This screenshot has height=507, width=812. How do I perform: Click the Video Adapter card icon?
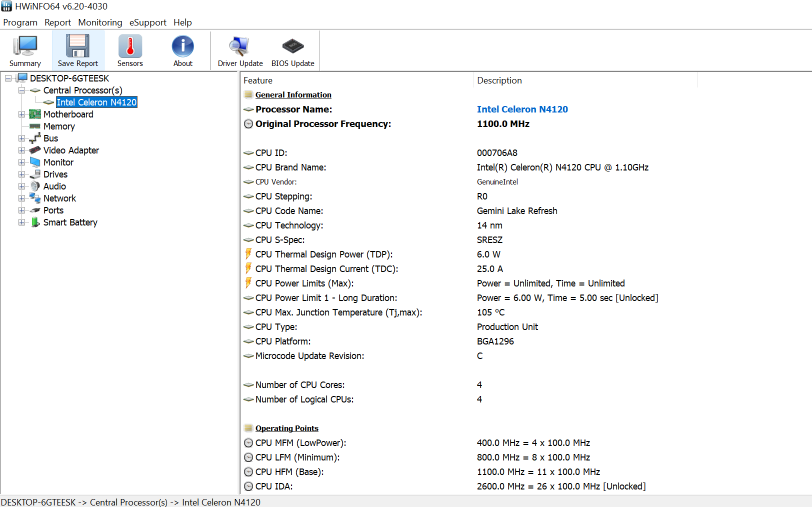click(35, 150)
